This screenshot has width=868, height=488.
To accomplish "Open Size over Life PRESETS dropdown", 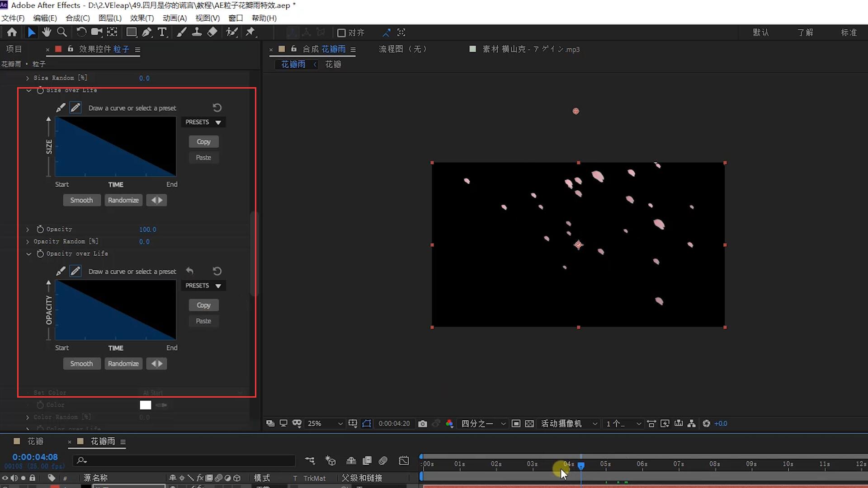I will point(203,122).
